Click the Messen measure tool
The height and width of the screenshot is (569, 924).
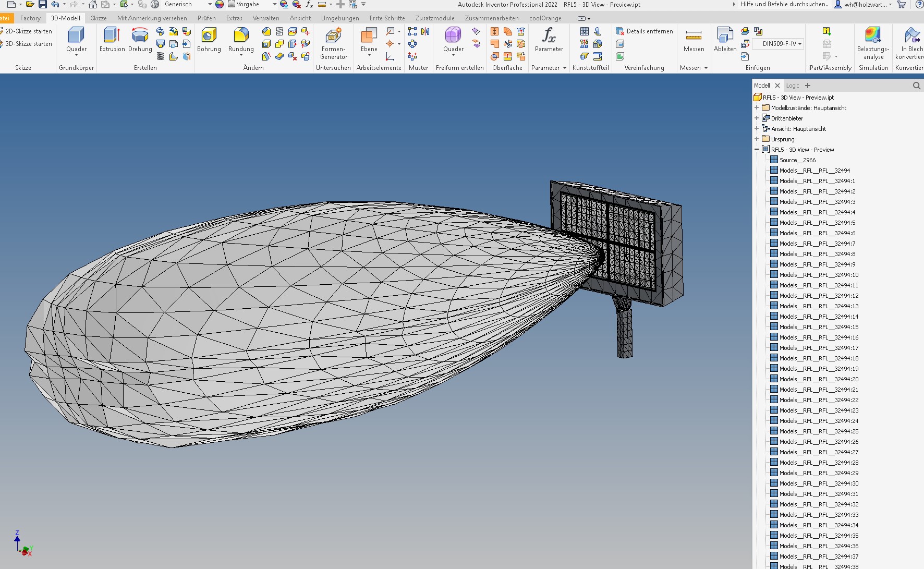(694, 40)
